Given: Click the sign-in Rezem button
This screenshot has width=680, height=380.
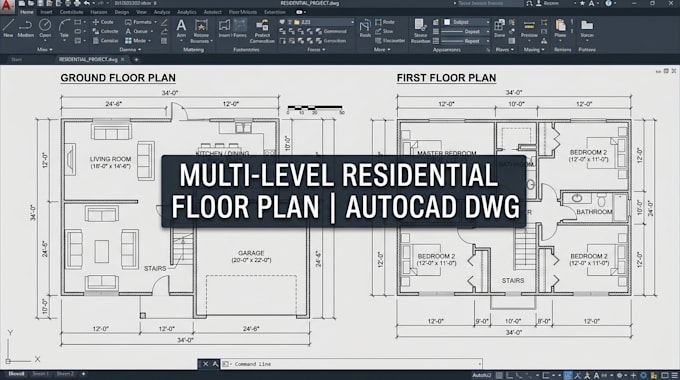Looking at the screenshot, I should (547, 3).
